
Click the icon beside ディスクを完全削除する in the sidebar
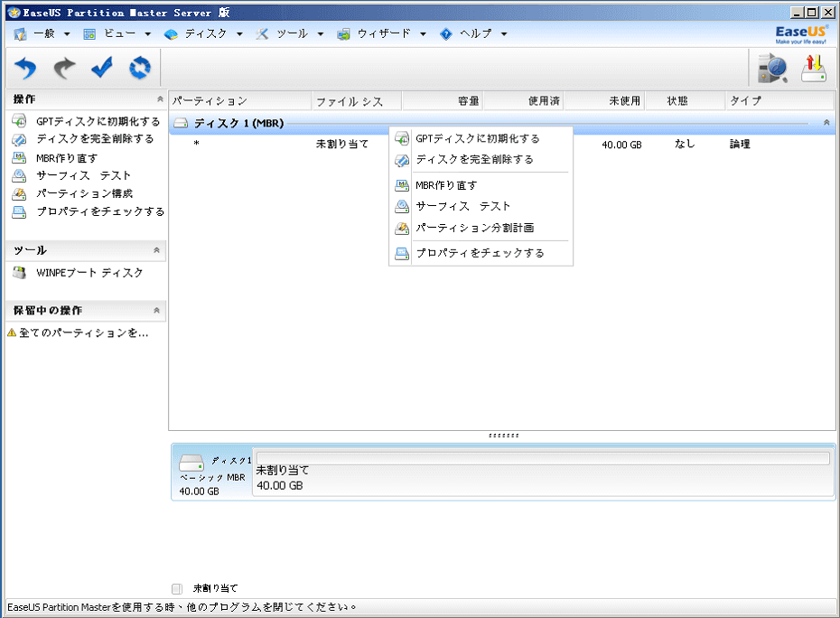pos(19,139)
